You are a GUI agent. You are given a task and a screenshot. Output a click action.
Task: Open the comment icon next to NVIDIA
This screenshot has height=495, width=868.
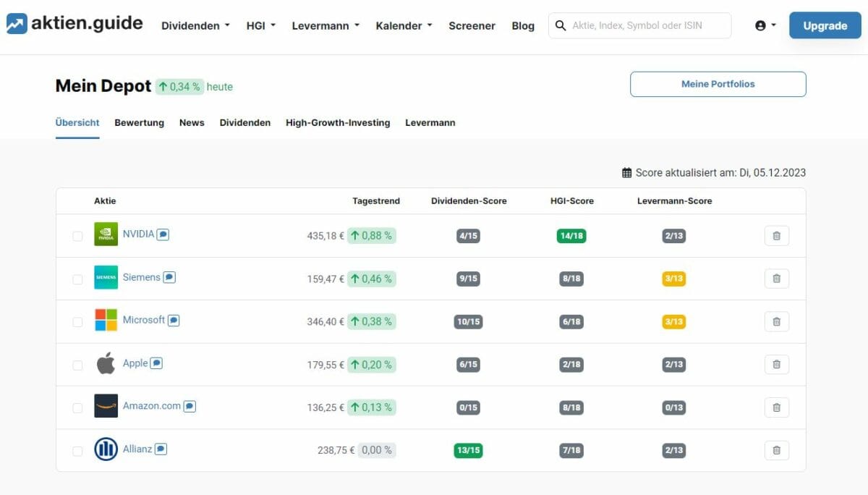(162, 234)
